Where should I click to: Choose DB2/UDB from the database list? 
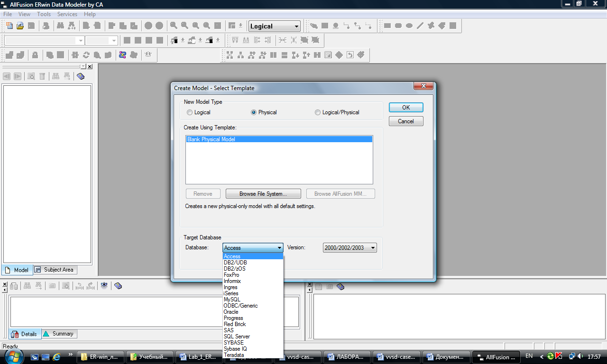tap(253, 263)
